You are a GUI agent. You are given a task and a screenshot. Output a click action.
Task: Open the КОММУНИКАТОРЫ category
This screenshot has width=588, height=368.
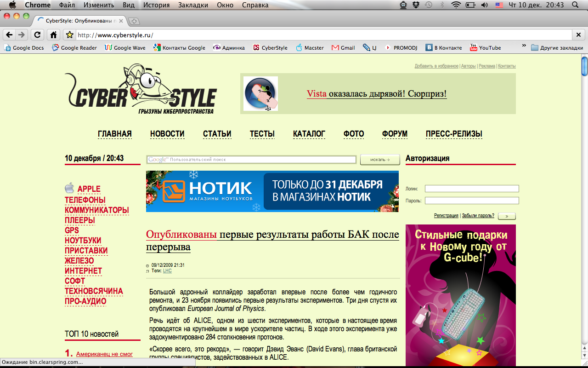96,210
